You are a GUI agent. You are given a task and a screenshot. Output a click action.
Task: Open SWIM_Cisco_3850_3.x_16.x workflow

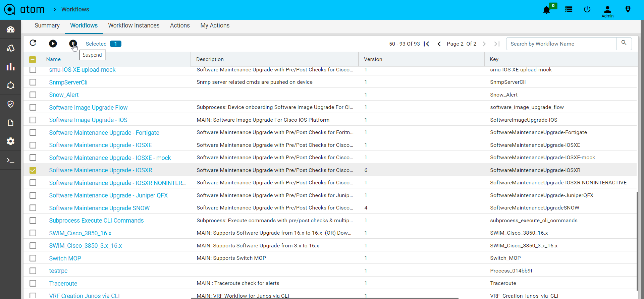click(85, 246)
